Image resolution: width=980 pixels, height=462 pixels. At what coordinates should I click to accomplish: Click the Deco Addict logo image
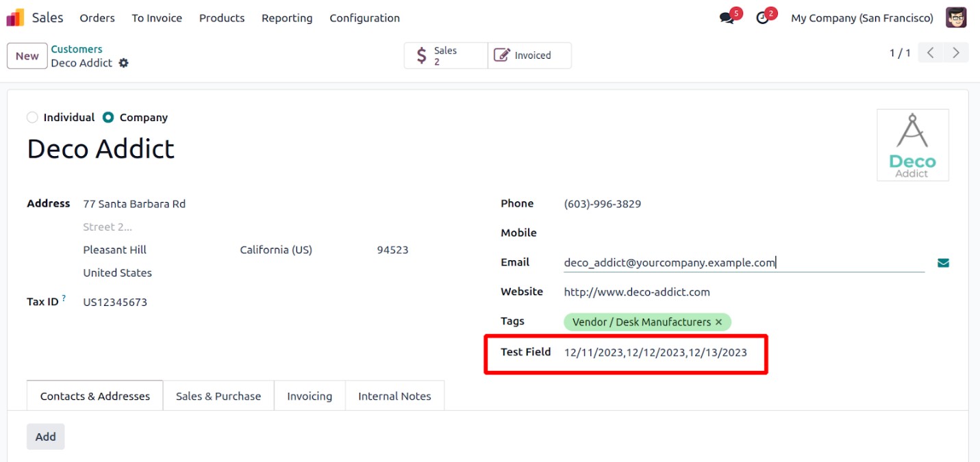912,145
